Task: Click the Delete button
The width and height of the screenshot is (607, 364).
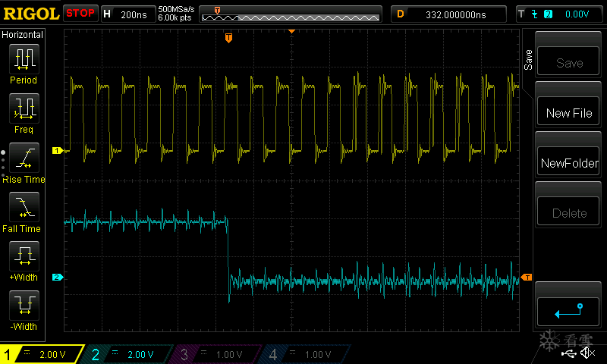Action: click(568, 212)
